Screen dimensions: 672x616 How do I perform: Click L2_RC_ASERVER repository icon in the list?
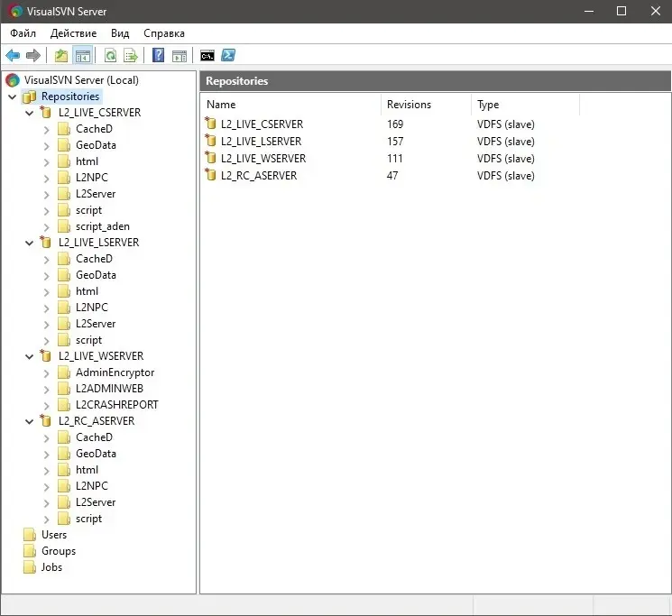(210, 175)
